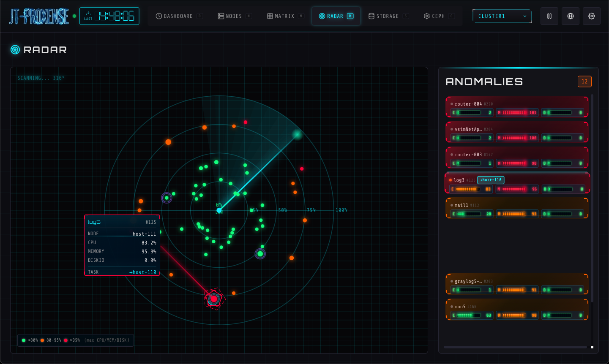Click mail1 memory bar showing 93

517,214
